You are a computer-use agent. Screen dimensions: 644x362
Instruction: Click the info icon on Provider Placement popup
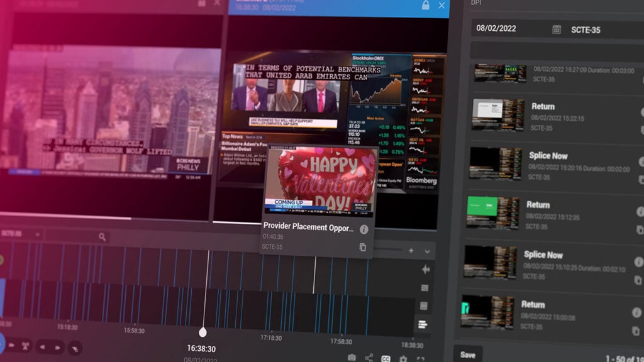pos(364,229)
